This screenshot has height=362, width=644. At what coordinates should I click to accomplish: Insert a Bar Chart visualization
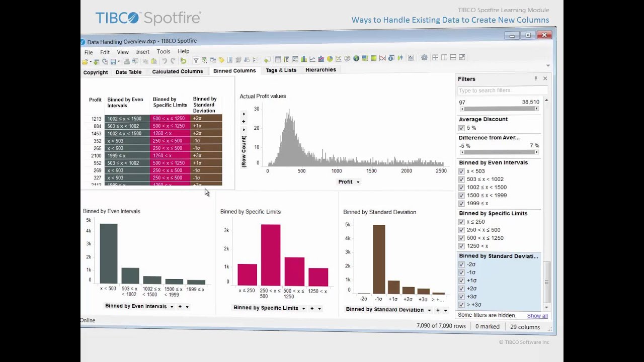click(x=304, y=59)
